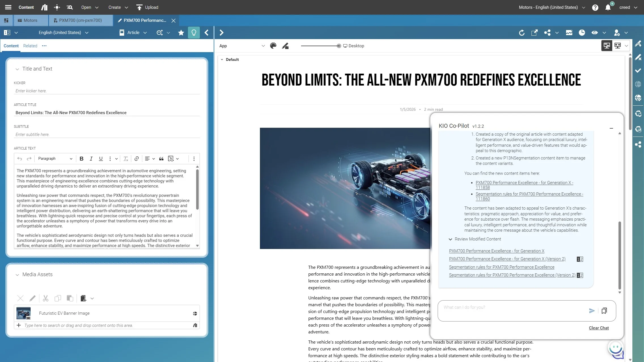The image size is (644, 362).
Task: Bookmark article with the star icon
Action: click(x=181, y=33)
